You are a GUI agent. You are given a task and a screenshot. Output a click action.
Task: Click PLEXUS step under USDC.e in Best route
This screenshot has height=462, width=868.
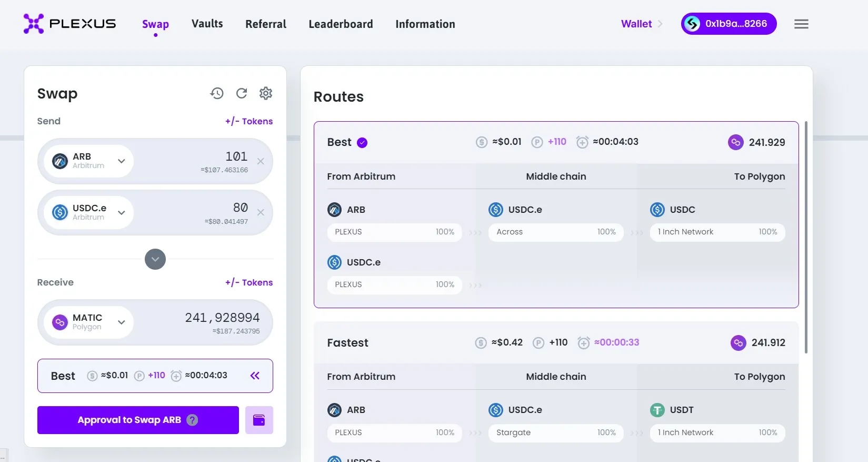tap(395, 284)
